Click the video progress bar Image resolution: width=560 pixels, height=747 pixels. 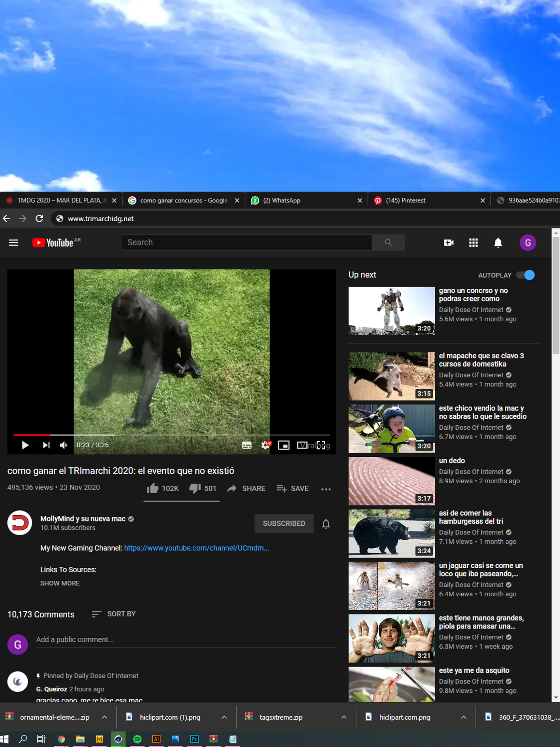pos(171,435)
